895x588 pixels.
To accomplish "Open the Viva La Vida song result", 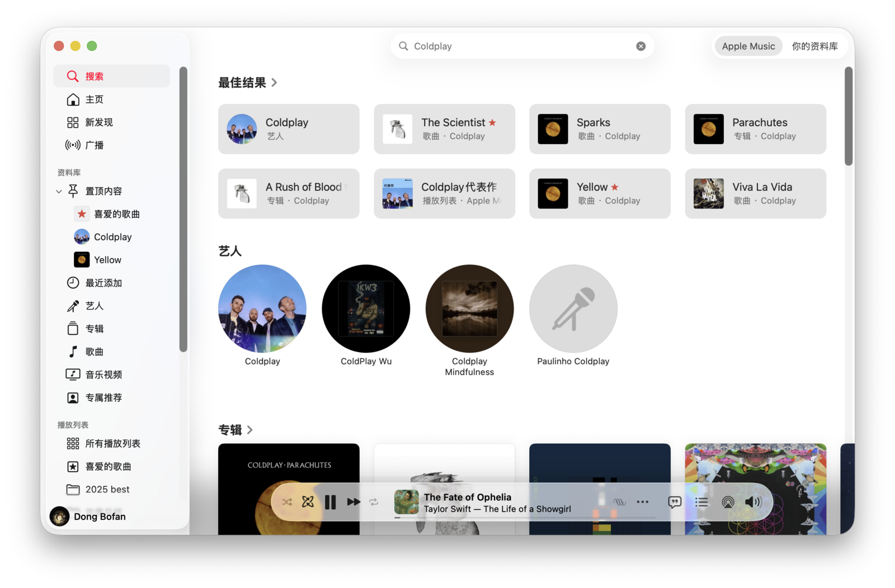I will (x=755, y=194).
